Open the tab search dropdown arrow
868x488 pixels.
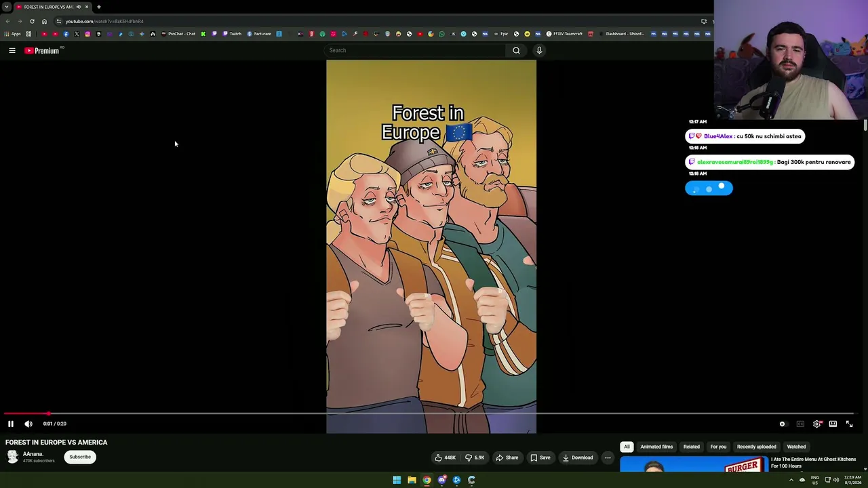(x=7, y=7)
